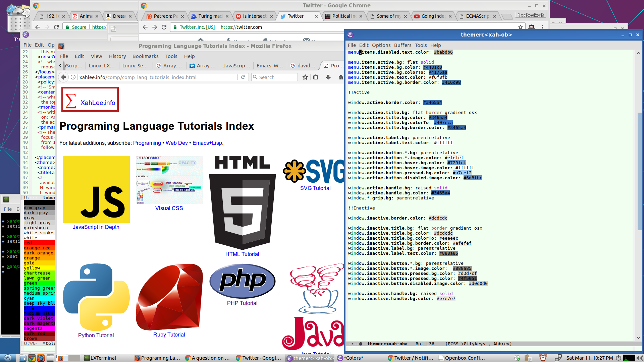Viewport: 644px width, 362px height.
Task: Switch to Emacs: W... Firefox tab
Action: (270, 66)
